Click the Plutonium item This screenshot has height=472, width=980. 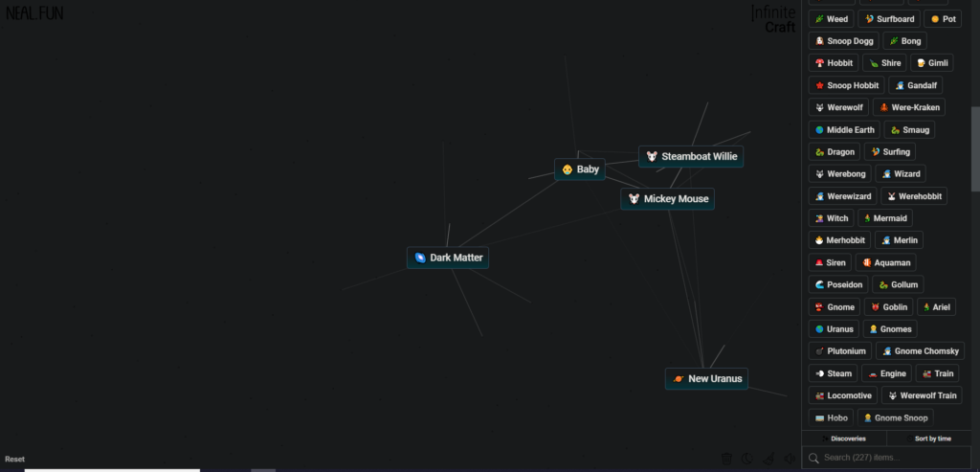pos(839,351)
